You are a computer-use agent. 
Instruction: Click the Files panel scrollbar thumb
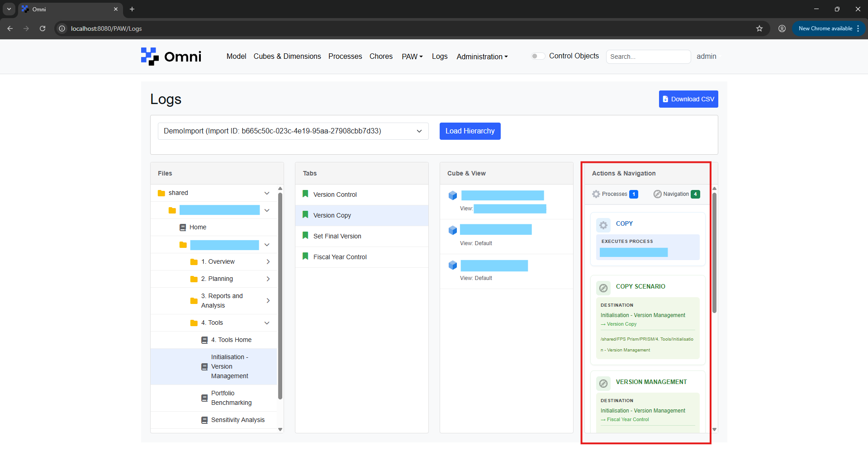[280, 296]
